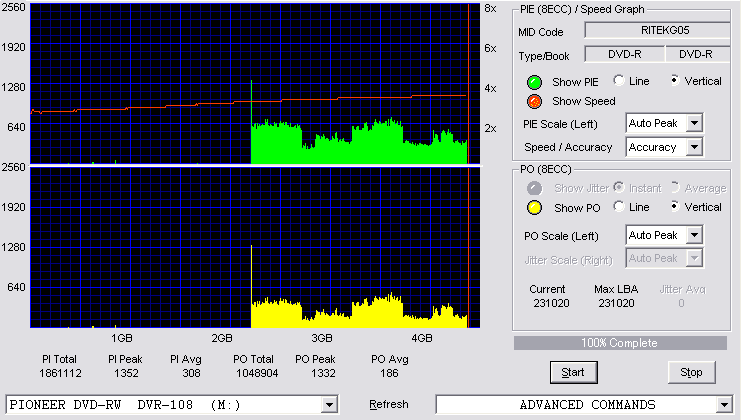Click the Max LBA value 231020
742x420 pixels.
click(616, 303)
